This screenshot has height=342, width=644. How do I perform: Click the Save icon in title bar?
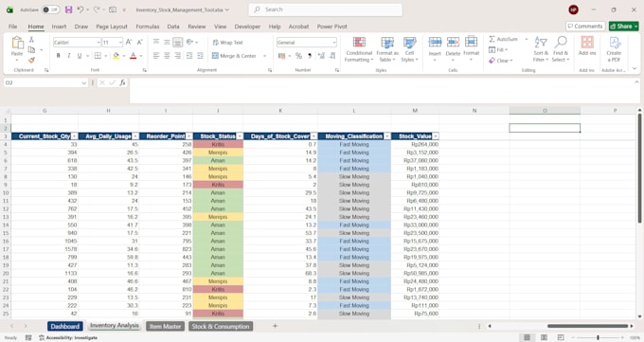[68, 9]
